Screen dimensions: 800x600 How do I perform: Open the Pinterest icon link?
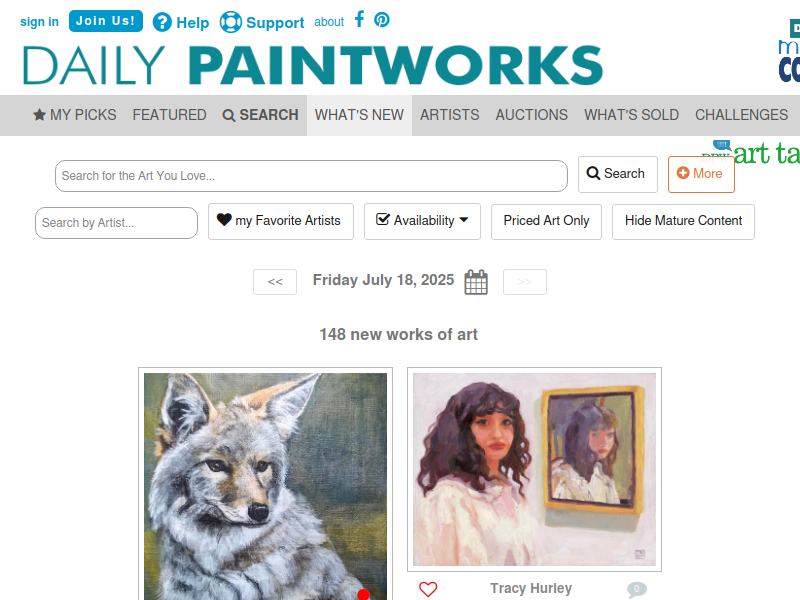click(x=382, y=20)
